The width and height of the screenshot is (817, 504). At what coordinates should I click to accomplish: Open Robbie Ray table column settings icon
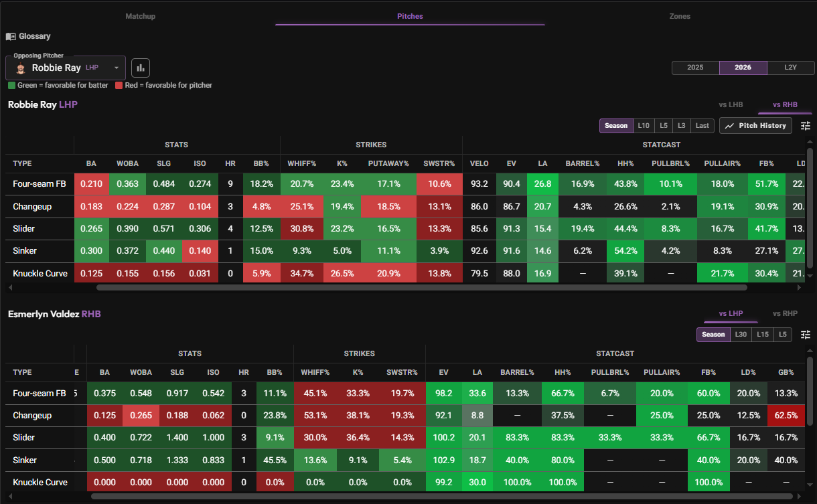tap(806, 126)
